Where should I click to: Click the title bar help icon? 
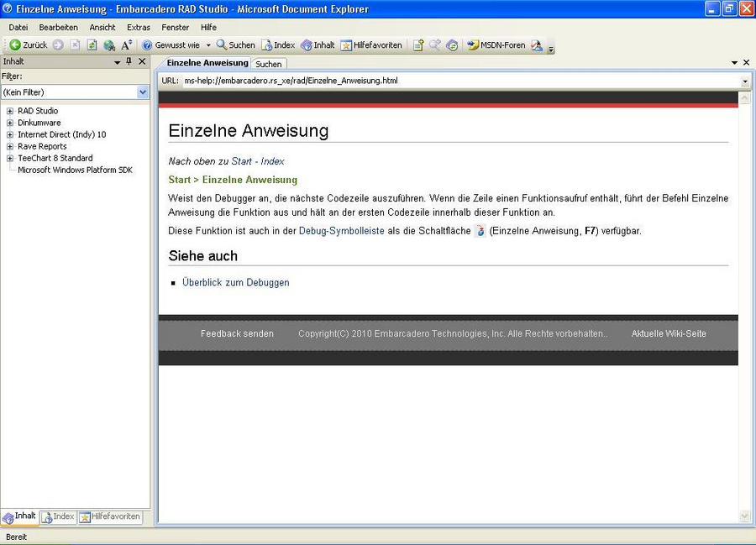8,8
